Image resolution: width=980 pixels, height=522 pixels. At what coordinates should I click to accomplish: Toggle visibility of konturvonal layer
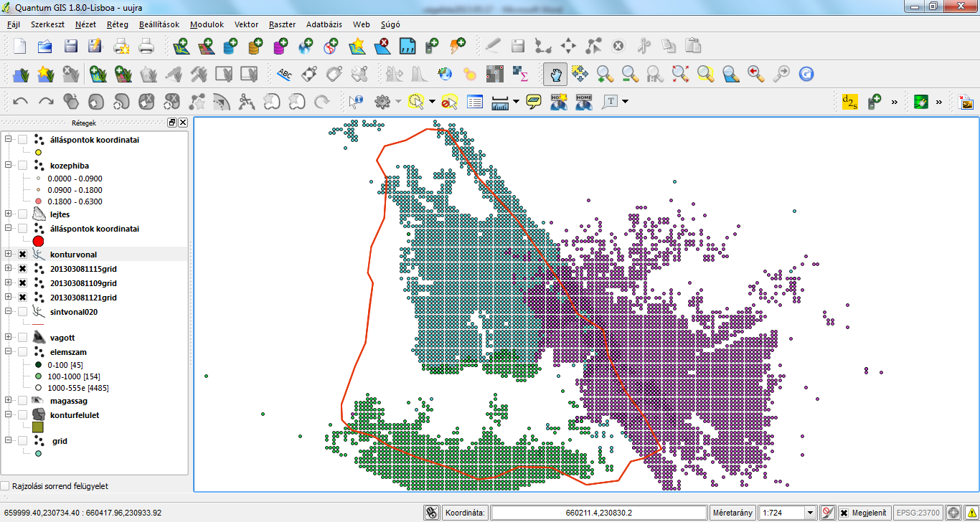(23, 255)
